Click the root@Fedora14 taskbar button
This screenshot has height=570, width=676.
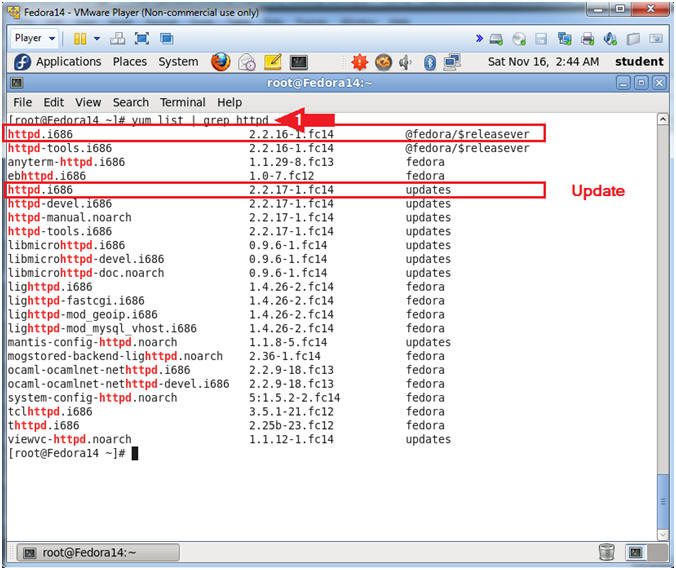(x=98, y=552)
